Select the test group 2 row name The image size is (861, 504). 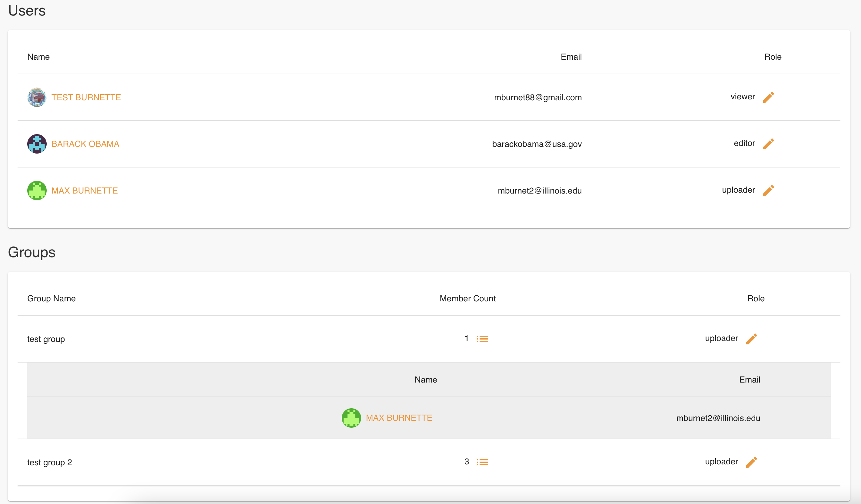[x=50, y=462]
